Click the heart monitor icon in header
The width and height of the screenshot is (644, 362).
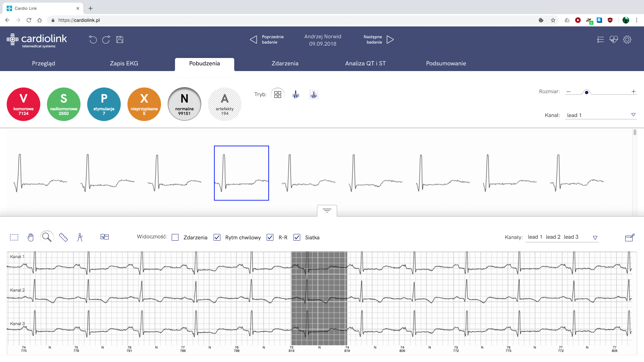613,40
